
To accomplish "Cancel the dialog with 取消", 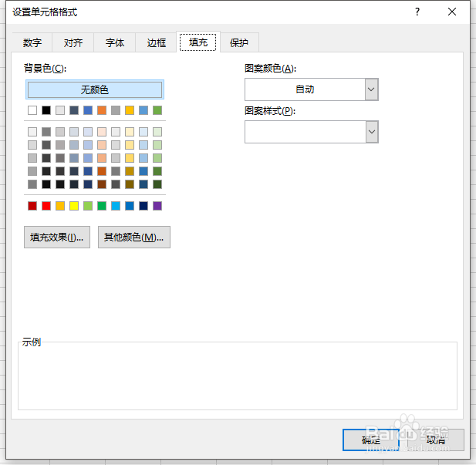I will pyautogui.click(x=436, y=440).
